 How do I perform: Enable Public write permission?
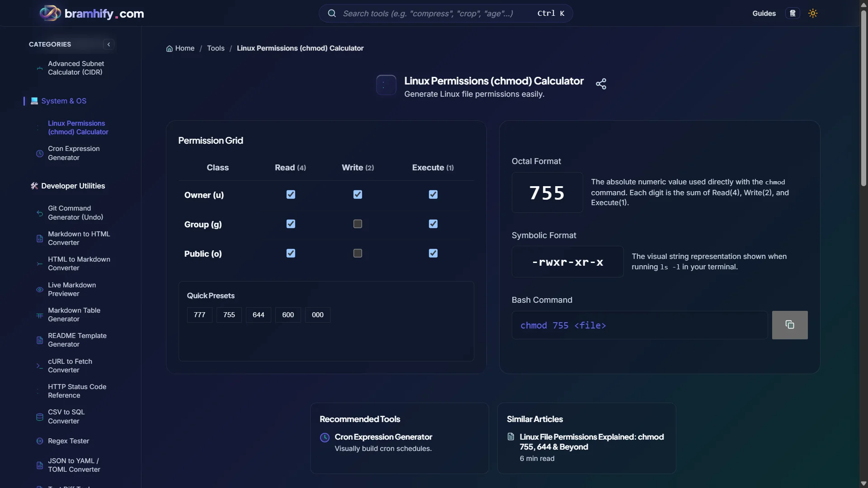(358, 253)
